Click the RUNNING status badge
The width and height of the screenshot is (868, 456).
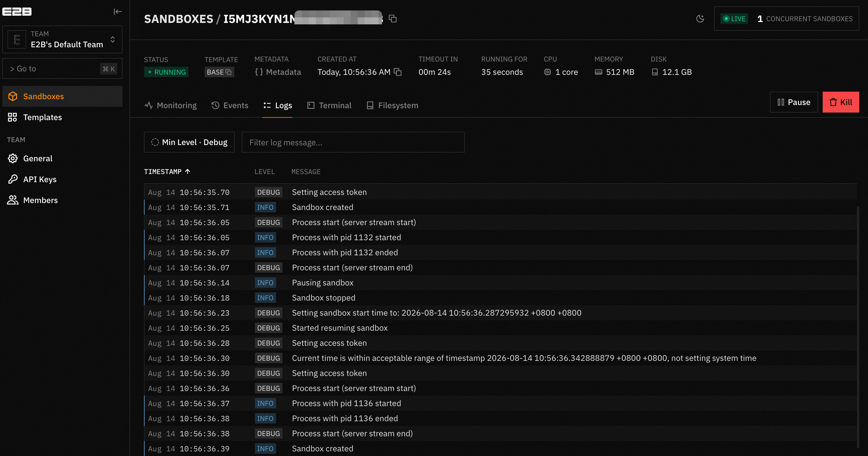click(166, 72)
